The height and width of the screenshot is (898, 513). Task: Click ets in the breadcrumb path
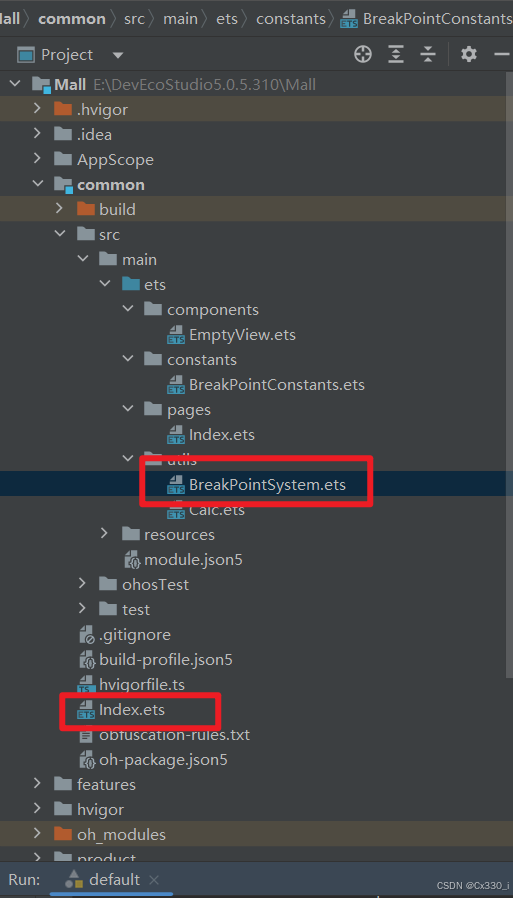227,19
